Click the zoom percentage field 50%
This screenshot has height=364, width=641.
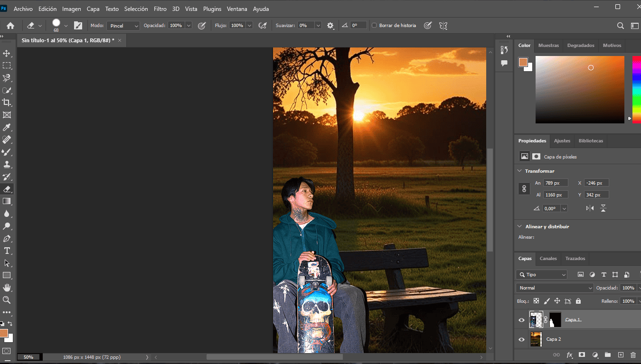[x=28, y=357]
